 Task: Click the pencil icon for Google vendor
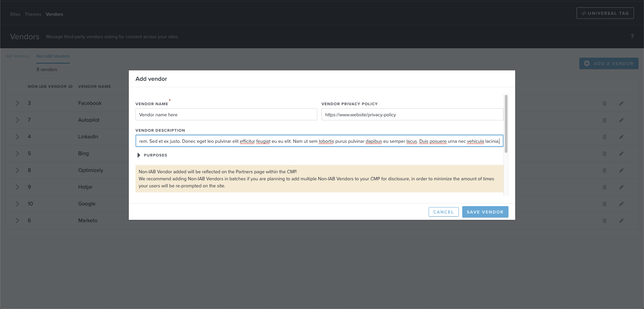(x=621, y=204)
